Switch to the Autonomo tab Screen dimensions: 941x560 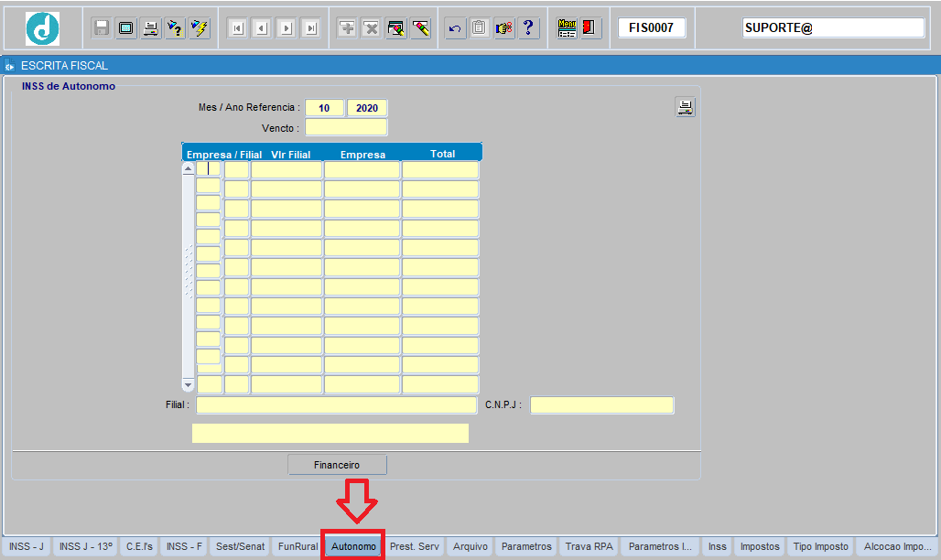coord(353,546)
